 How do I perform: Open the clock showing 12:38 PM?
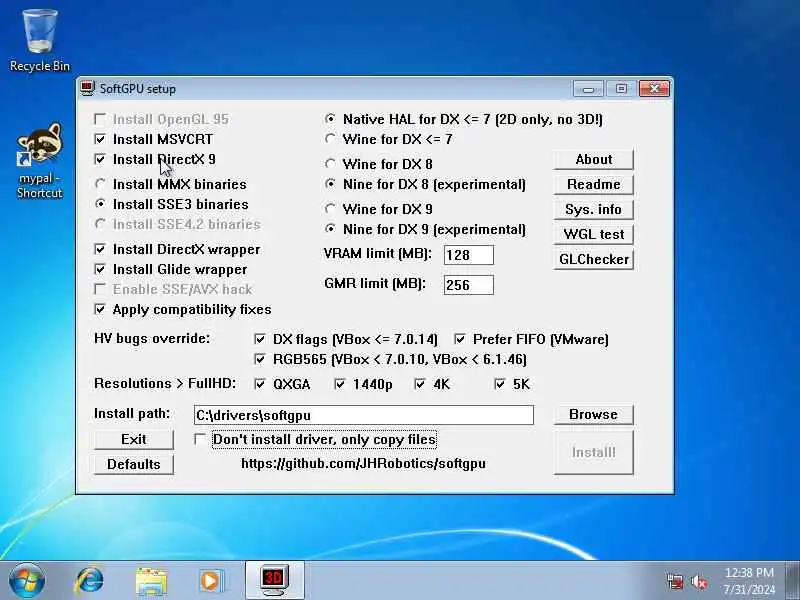click(x=749, y=581)
